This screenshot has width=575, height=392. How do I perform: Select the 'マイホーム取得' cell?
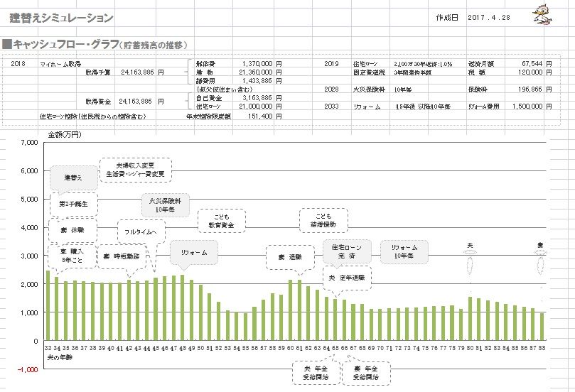tap(60, 64)
